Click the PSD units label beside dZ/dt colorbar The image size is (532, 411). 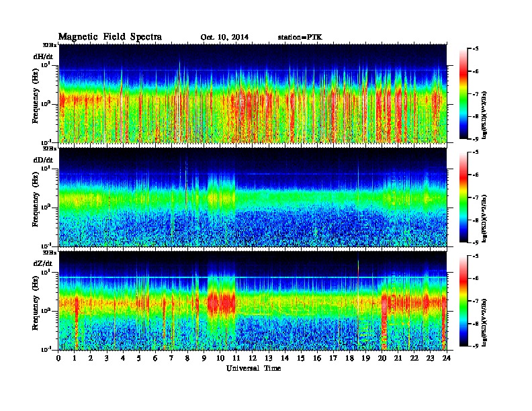484,322
